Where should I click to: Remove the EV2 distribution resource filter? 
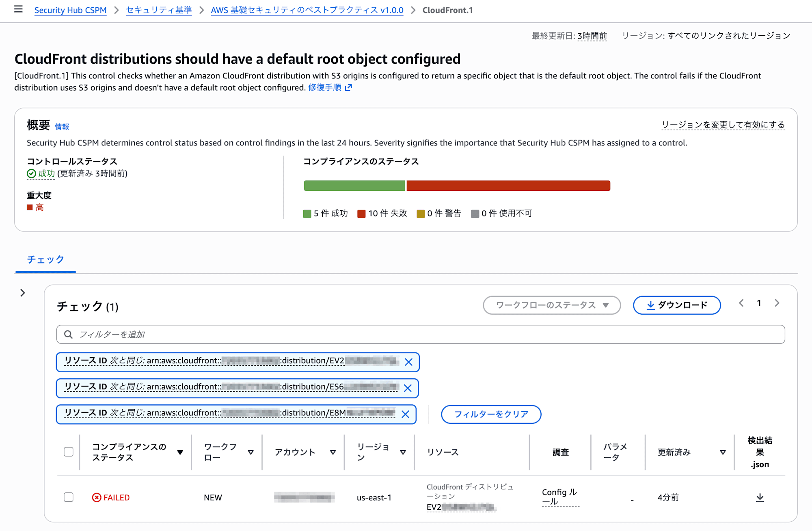tap(408, 362)
